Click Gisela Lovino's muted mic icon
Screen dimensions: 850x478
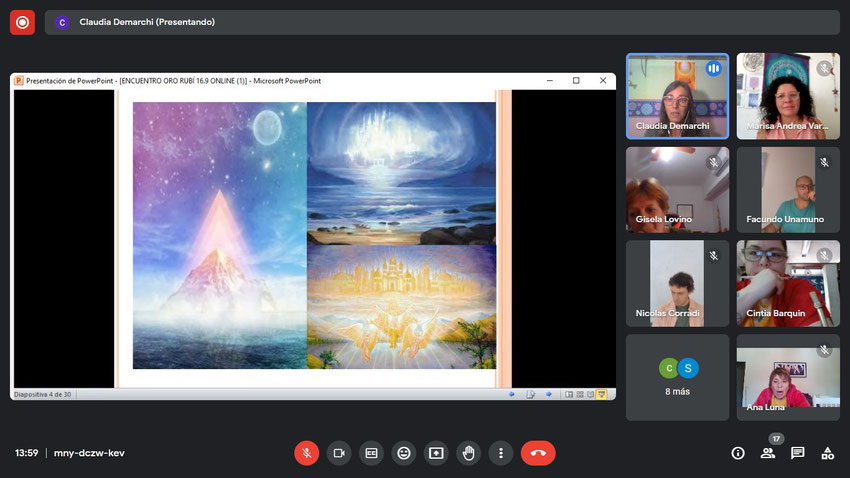[x=713, y=162]
